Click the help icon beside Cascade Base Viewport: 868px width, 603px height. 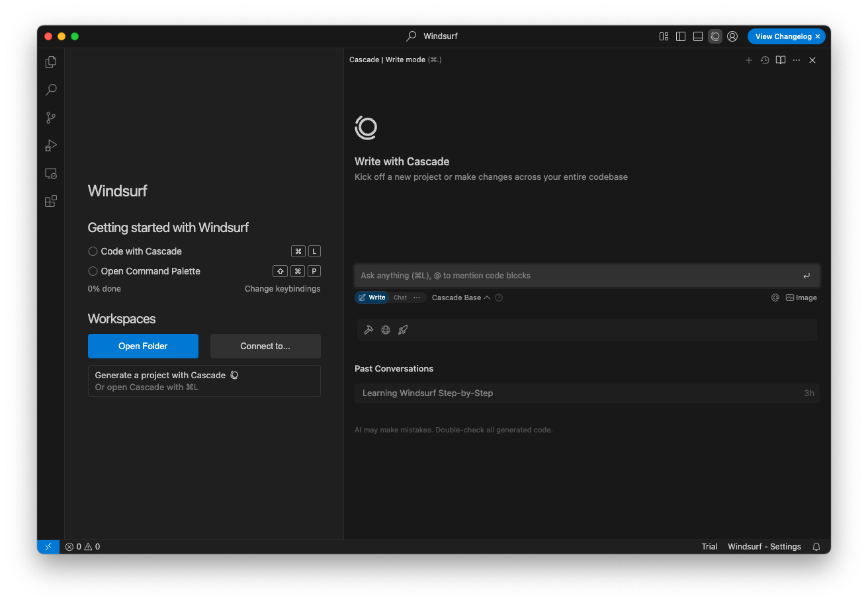click(499, 298)
